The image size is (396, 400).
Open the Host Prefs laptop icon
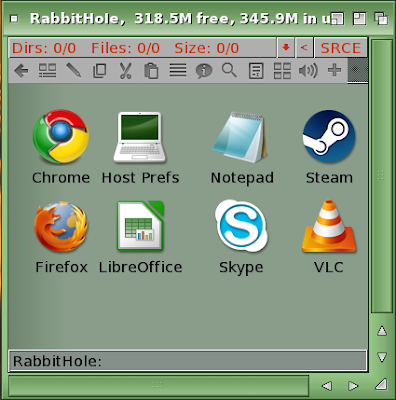pyautogui.click(x=140, y=137)
